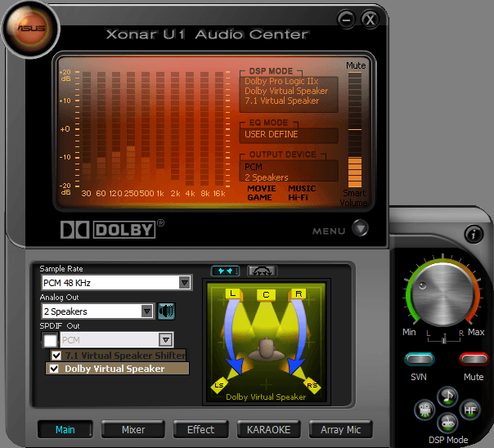Open the Sample Rate dropdown arrow
Image resolution: width=494 pixels, height=448 pixels.
(x=184, y=282)
